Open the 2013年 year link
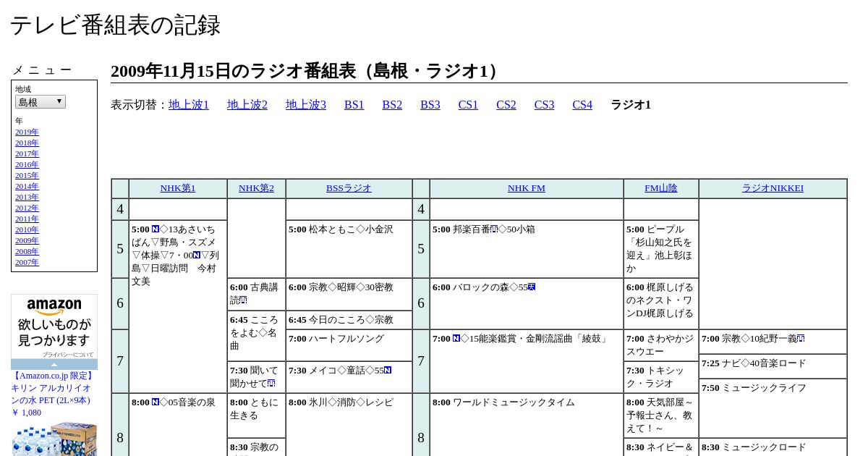This screenshot has height=456, width=868. point(27,198)
